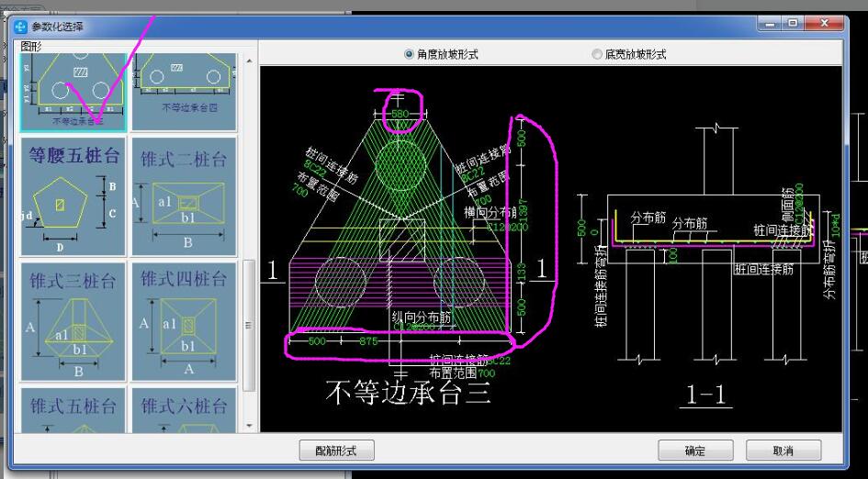Click the 配筋形式 button
The width and height of the screenshot is (868, 479).
point(336,451)
